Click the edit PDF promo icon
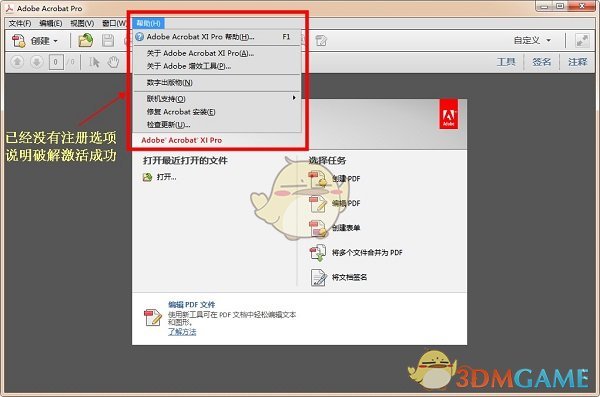This screenshot has width=600, height=397. point(153,317)
